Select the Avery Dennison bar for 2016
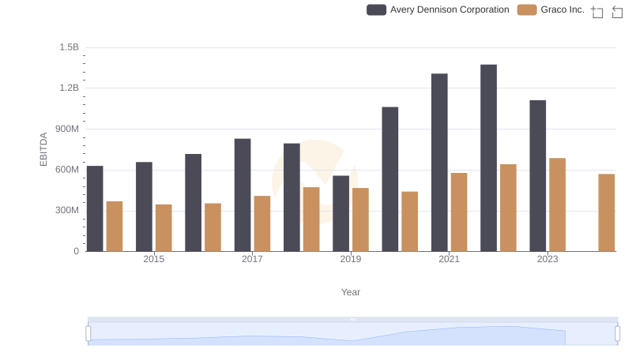Viewport: 632px width, 364px height. point(193,203)
